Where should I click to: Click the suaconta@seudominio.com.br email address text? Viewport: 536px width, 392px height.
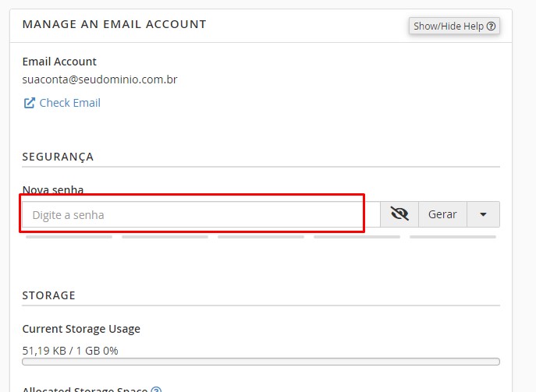point(100,79)
